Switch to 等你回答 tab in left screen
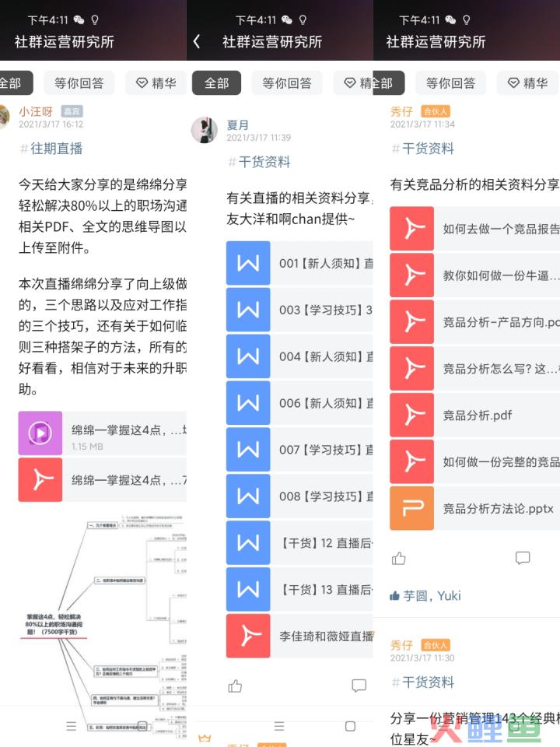This screenshot has height=747, width=560. pyautogui.click(x=79, y=83)
